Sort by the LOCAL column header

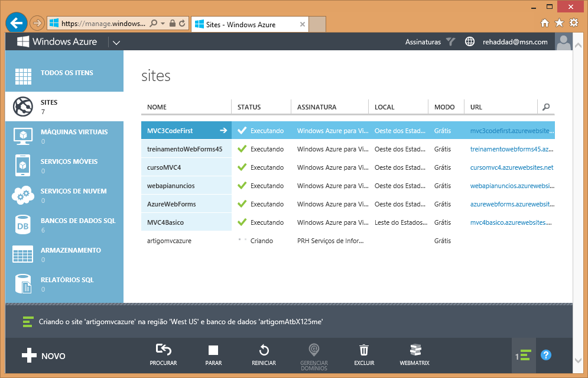[x=384, y=107]
